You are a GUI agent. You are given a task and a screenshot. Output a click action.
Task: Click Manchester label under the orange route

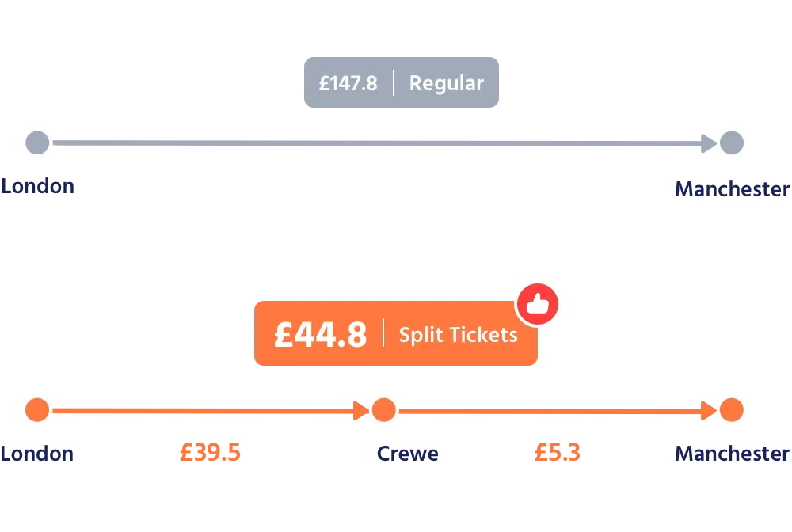click(732, 454)
